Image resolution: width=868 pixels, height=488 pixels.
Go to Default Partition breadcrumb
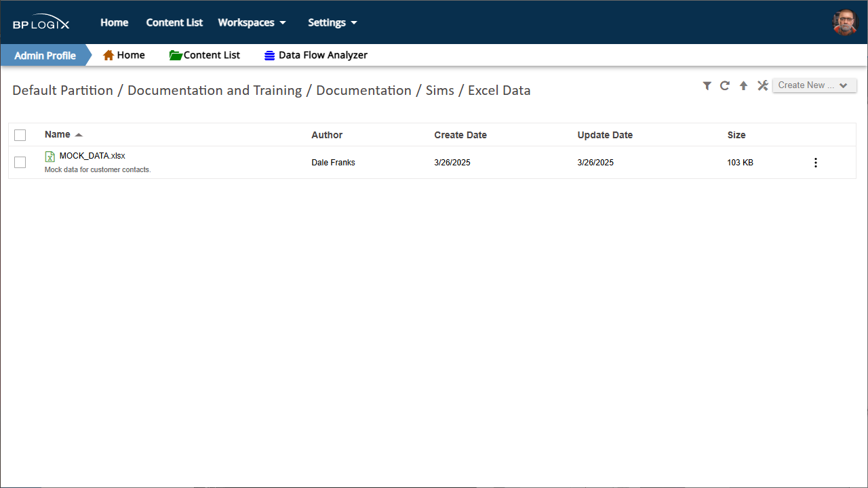coord(62,91)
